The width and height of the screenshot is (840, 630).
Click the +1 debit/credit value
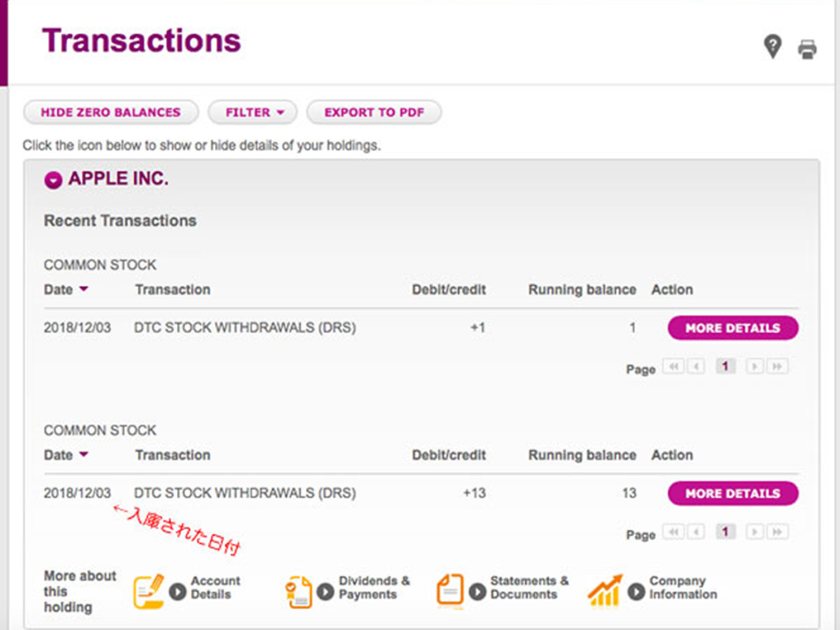(478, 327)
